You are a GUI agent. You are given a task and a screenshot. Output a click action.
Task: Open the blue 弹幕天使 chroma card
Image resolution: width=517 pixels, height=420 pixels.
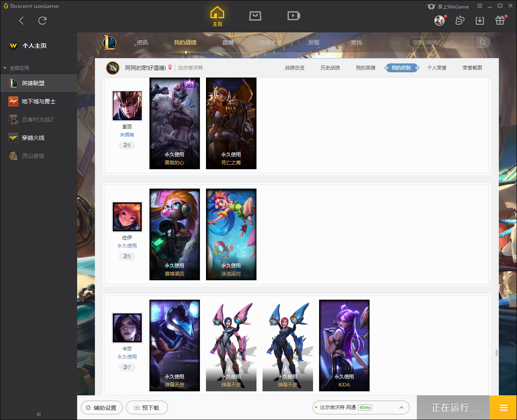click(x=288, y=345)
